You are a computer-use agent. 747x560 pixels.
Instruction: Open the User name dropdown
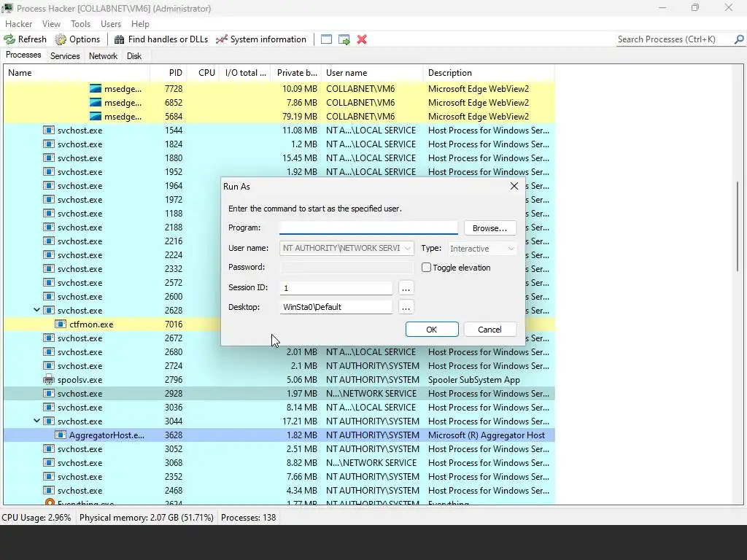407,248
